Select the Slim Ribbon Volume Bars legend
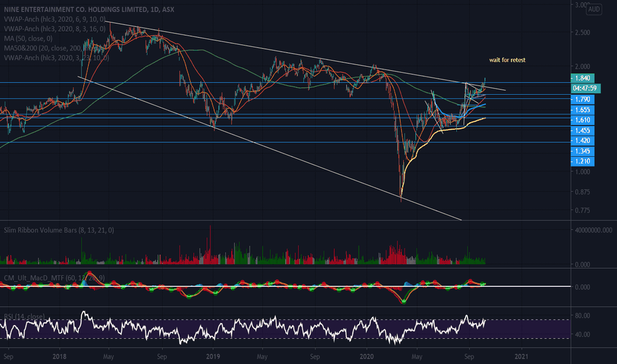The image size is (617, 364). [59, 230]
